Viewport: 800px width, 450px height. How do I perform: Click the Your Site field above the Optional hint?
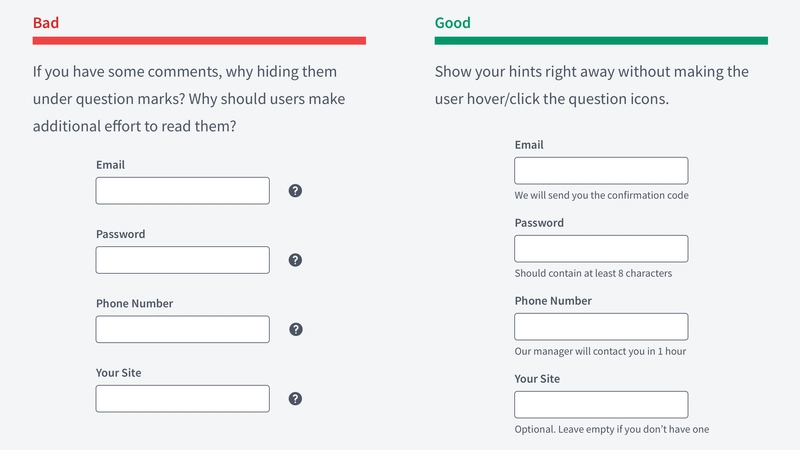click(x=601, y=405)
